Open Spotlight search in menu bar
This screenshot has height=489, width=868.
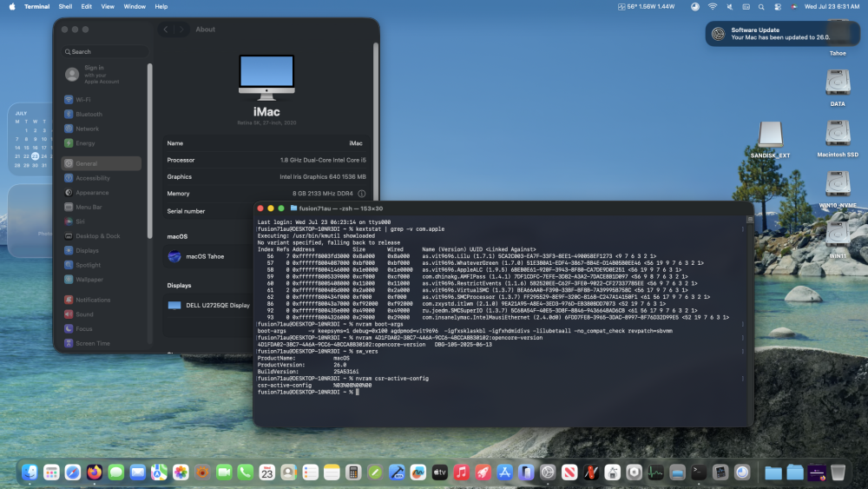761,7
